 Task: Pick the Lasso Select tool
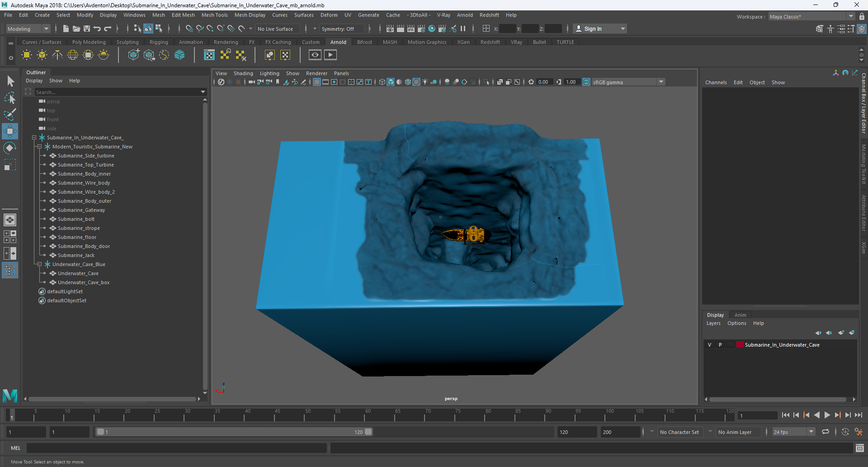[10, 98]
